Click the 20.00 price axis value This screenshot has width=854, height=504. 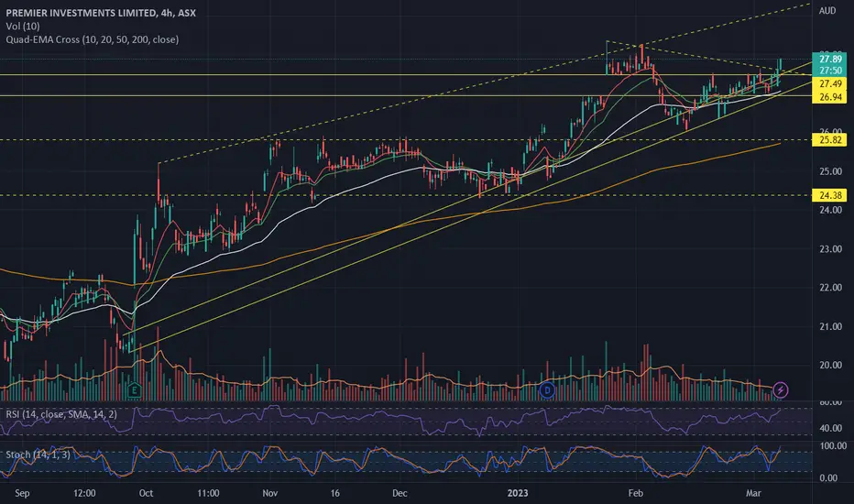pyautogui.click(x=830, y=365)
